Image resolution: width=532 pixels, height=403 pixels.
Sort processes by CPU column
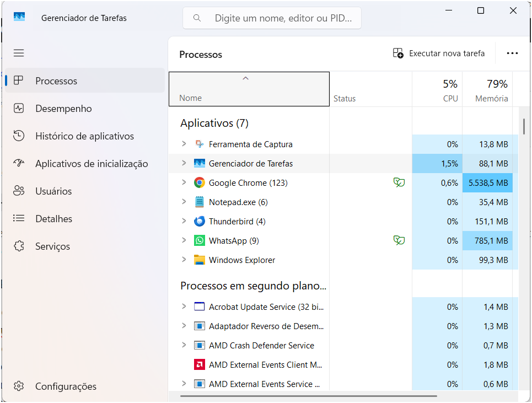point(437,89)
